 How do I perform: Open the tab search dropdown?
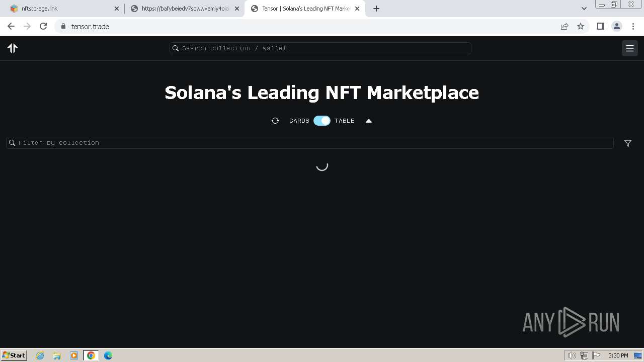click(584, 9)
